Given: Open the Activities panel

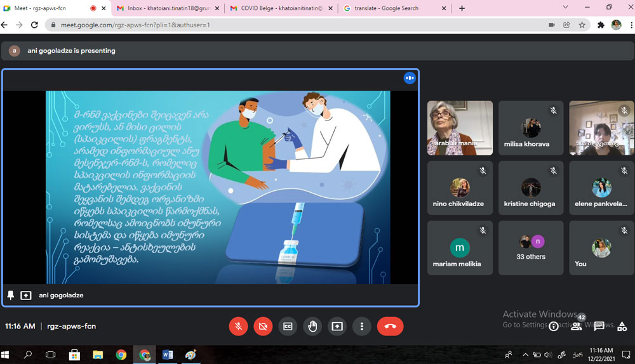Looking at the screenshot, I should [x=622, y=326].
